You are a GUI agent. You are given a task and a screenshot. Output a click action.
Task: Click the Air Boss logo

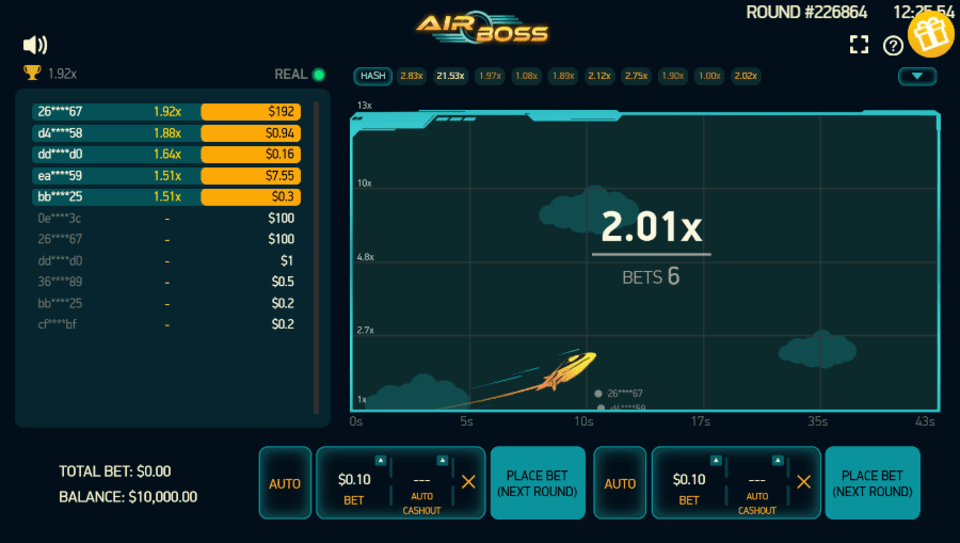pos(482,29)
